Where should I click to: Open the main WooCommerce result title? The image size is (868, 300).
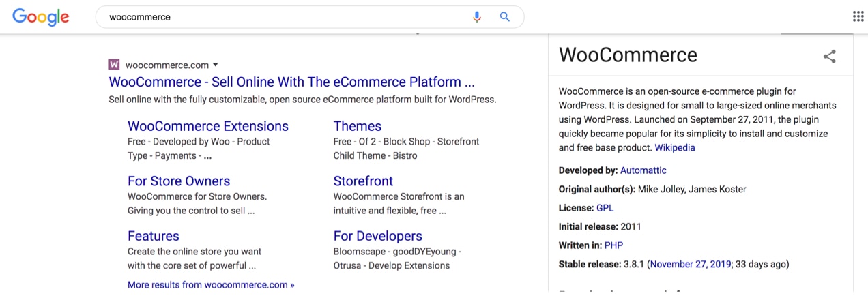pyautogui.click(x=291, y=82)
